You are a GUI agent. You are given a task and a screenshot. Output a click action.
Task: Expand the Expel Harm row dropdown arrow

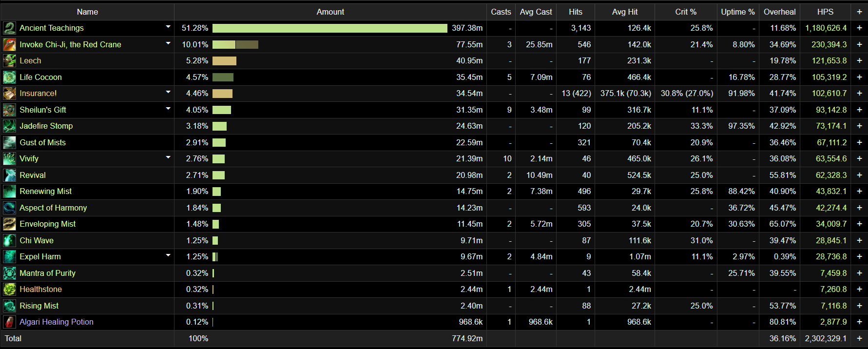click(168, 255)
